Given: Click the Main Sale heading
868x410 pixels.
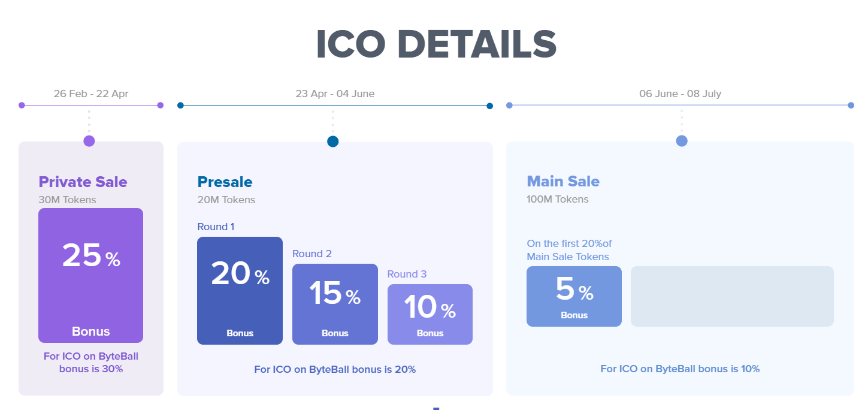Looking at the screenshot, I should pos(562,181).
